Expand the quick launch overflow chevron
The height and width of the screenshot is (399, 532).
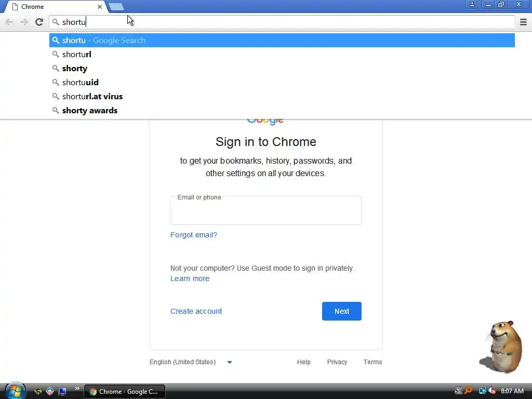pos(77,389)
